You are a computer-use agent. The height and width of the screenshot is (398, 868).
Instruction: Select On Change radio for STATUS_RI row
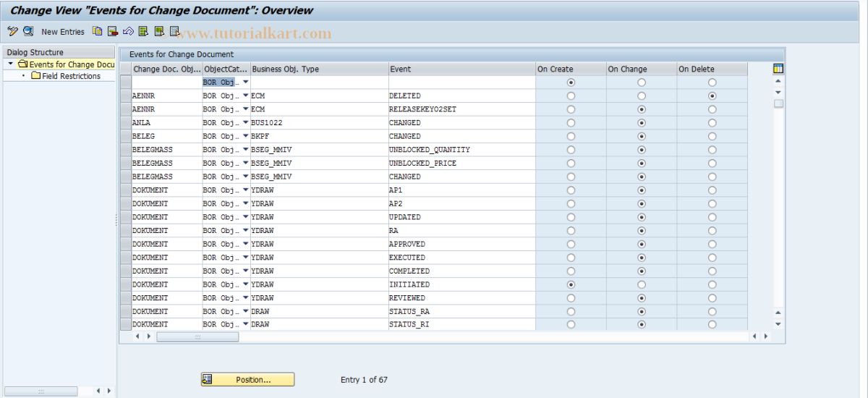tap(642, 324)
